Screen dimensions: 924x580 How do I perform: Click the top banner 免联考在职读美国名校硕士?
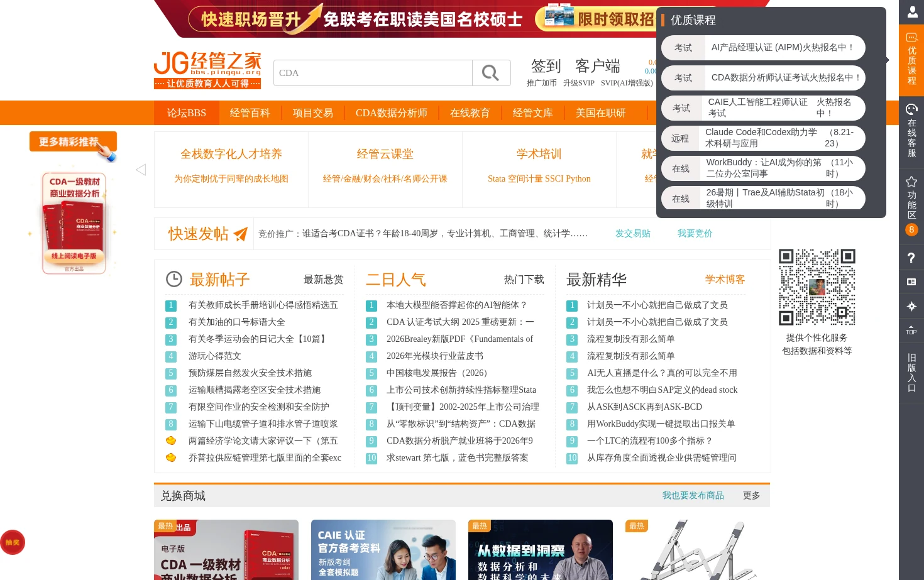(423, 19)
